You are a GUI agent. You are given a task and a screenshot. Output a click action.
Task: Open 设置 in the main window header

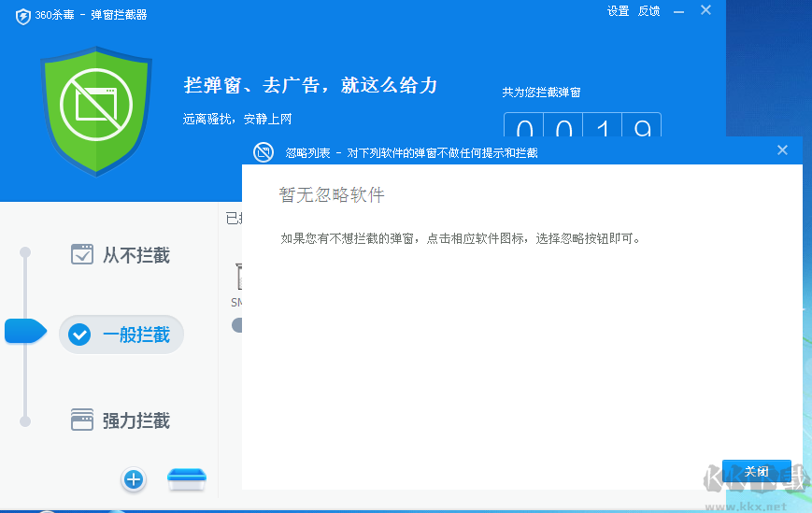pyautogui.click(x=618, y=11)
